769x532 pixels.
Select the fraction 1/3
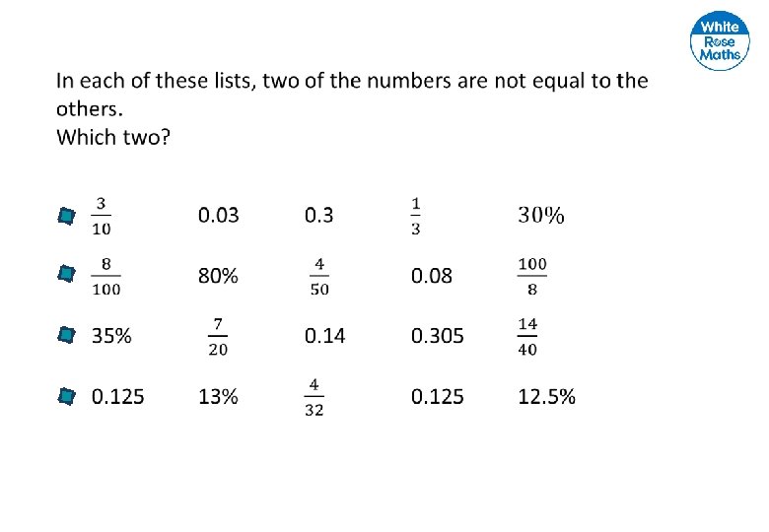tap(415, 216)
